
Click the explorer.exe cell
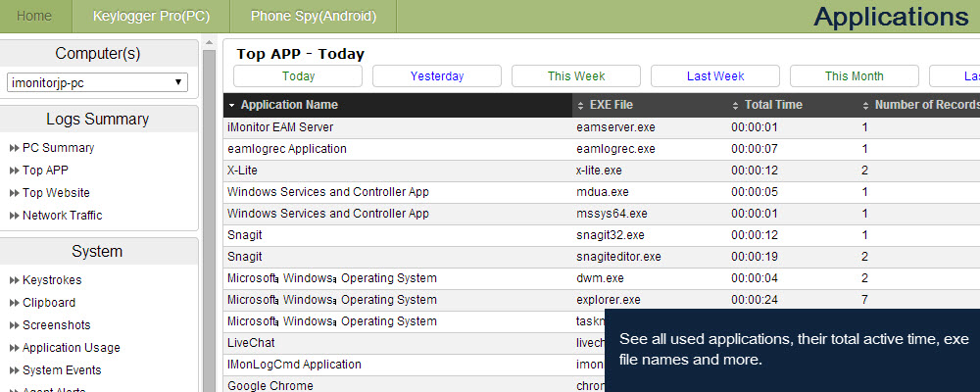point(609,300)
